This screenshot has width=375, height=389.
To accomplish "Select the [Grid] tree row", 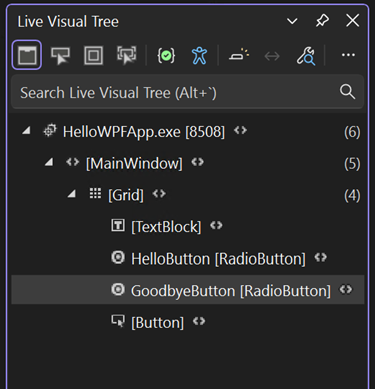I will (x=187, y=195).
